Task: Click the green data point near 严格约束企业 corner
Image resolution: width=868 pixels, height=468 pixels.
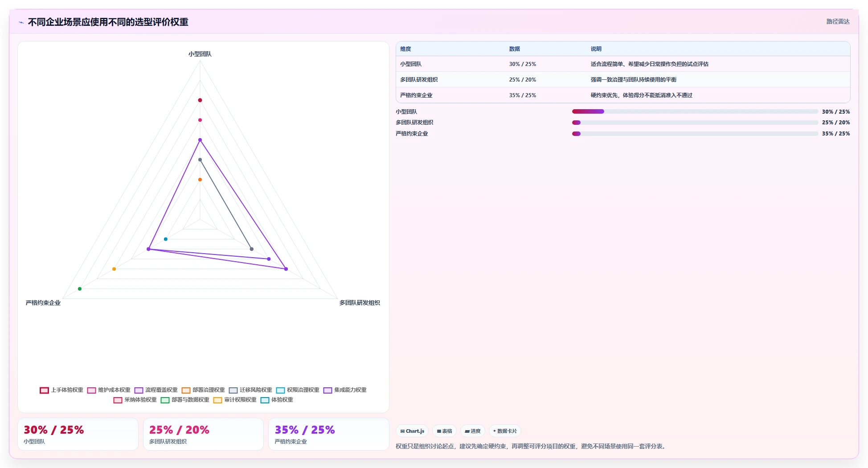Action: (x=80, y=289)
